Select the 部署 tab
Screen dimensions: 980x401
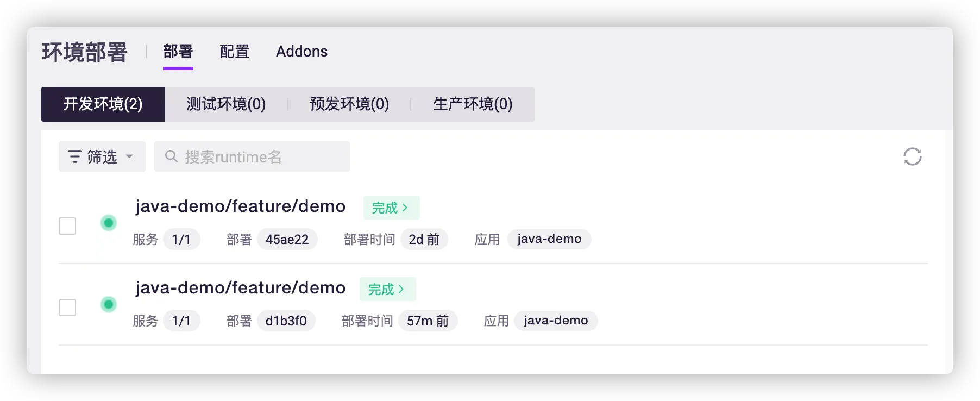(x=178, y=52)
